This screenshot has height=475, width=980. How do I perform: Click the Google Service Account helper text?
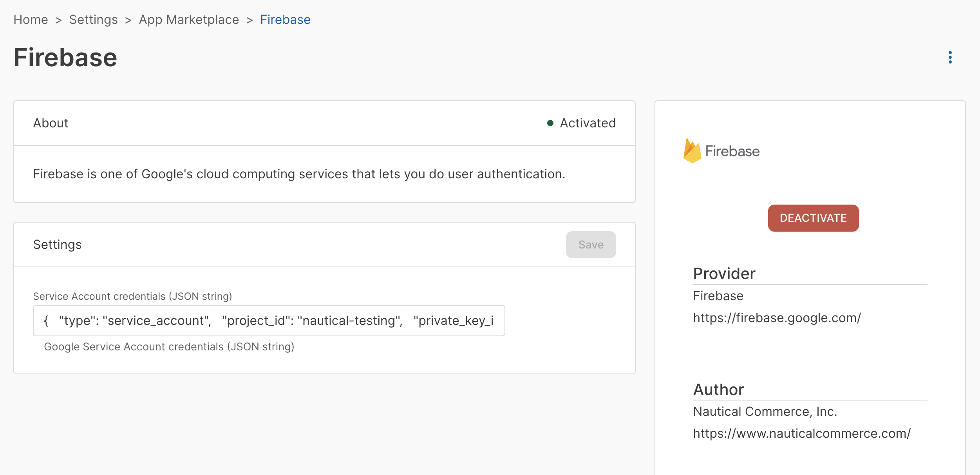(169, 347)
